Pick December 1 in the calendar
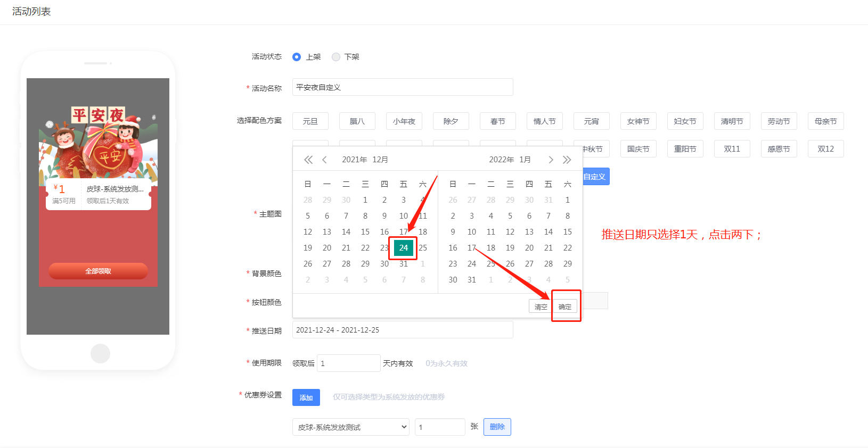The height and width of the screenshot is (448, 868). coord(365,200)
